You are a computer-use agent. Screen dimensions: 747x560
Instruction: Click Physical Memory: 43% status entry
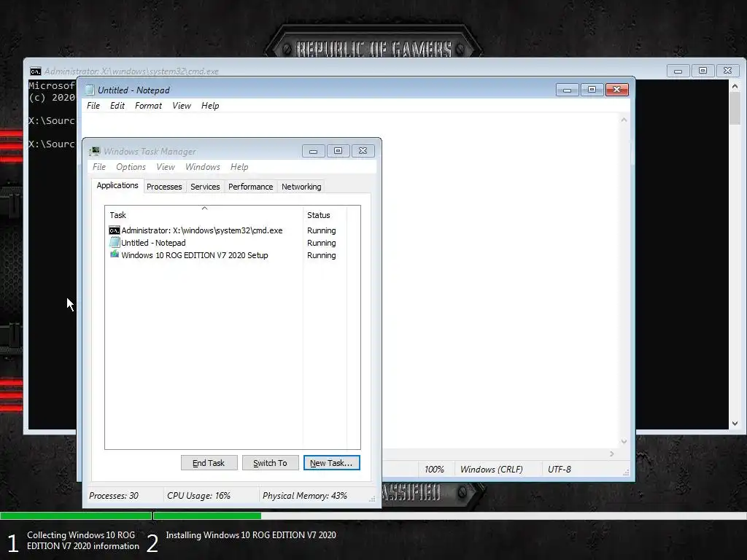pyautogui.click(x=305, y=496)
